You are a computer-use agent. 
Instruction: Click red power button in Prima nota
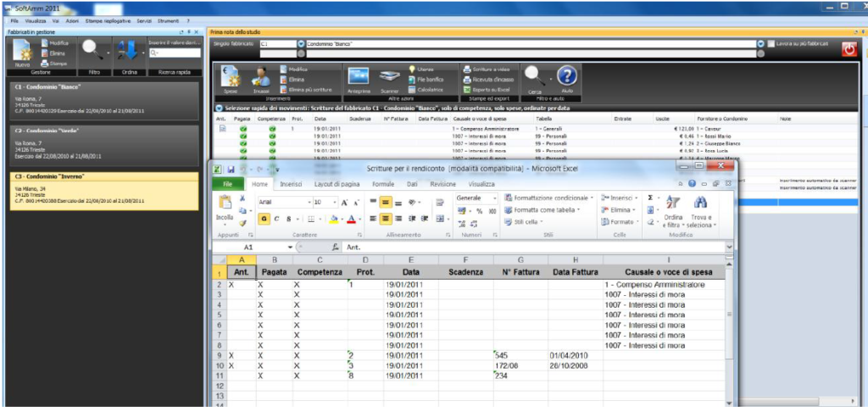pyautogui.click(x=849, y=49)
